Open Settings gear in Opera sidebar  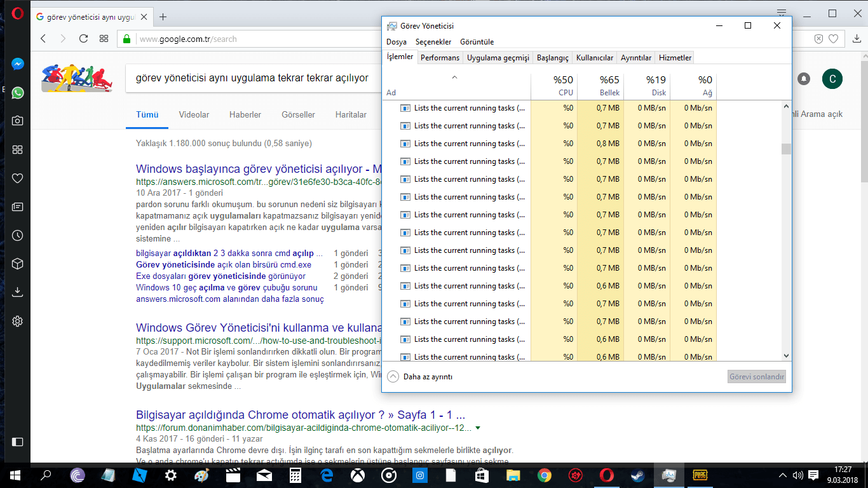pyautogui.click(x=18, y=321)
